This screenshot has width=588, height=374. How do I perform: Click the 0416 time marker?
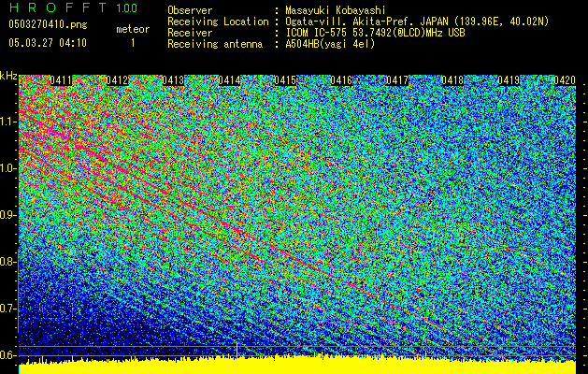pos(341,80)
